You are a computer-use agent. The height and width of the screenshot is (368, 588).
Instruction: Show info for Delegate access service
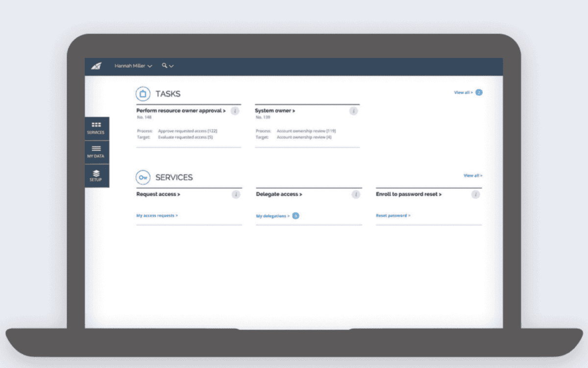[356, 195]
